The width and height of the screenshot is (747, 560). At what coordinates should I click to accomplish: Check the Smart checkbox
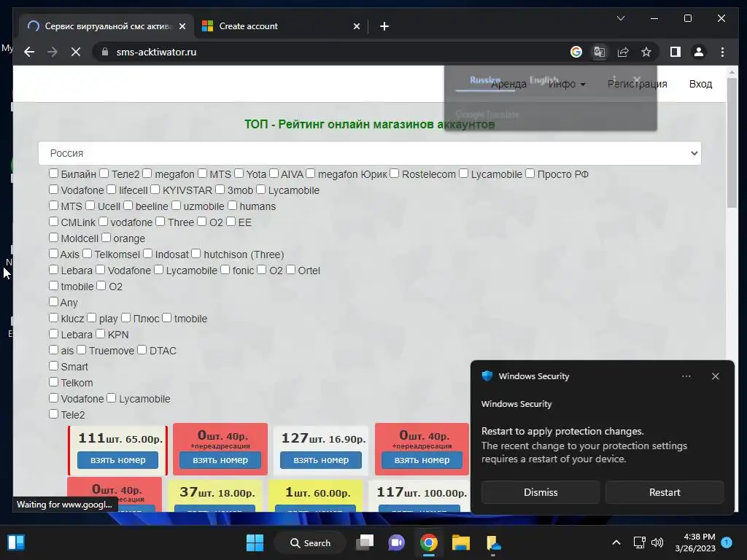[54, 366]
